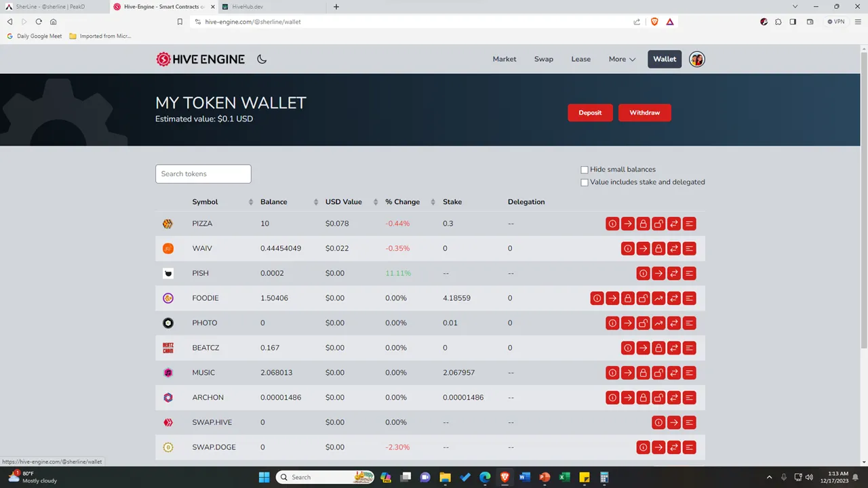Open the Daily Google Meet bookmark
868x488 pixels.
tap(34, 36)
